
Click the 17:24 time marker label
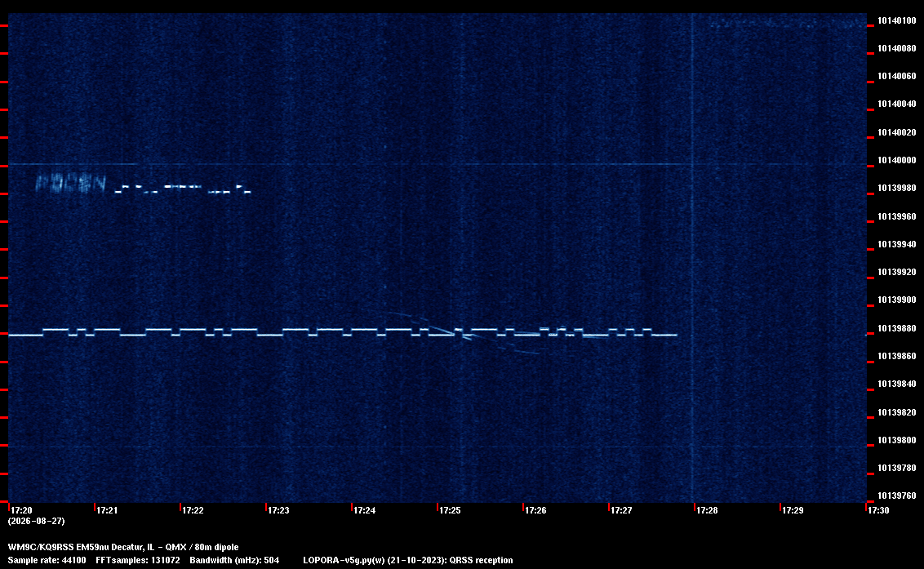tap(364, 510)
